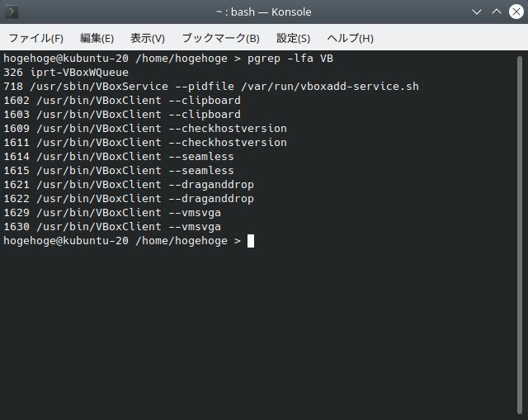Open the ヘルプ(H) menu

pos(350,38)
